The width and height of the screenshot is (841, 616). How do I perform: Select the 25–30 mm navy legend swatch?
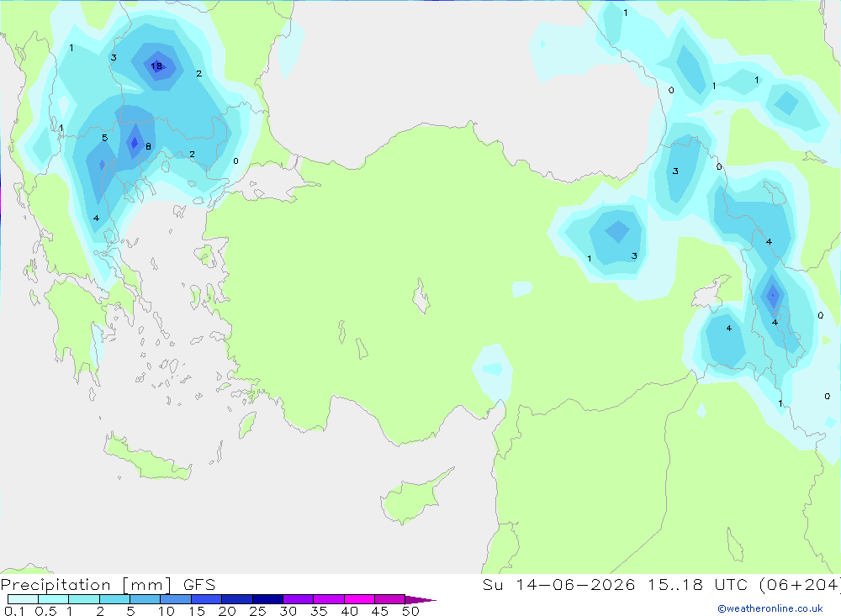click(x=267, y=599)
